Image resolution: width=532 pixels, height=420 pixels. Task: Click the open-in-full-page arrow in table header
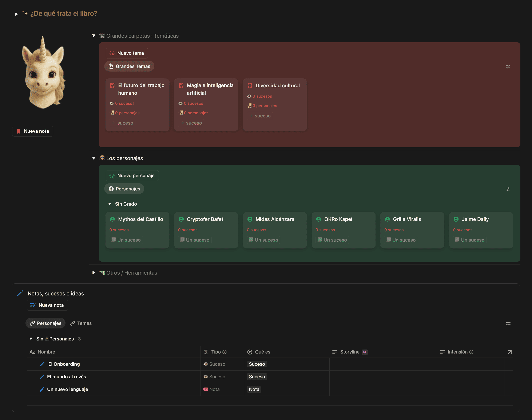pyautogui.click(x=510, y=352)
